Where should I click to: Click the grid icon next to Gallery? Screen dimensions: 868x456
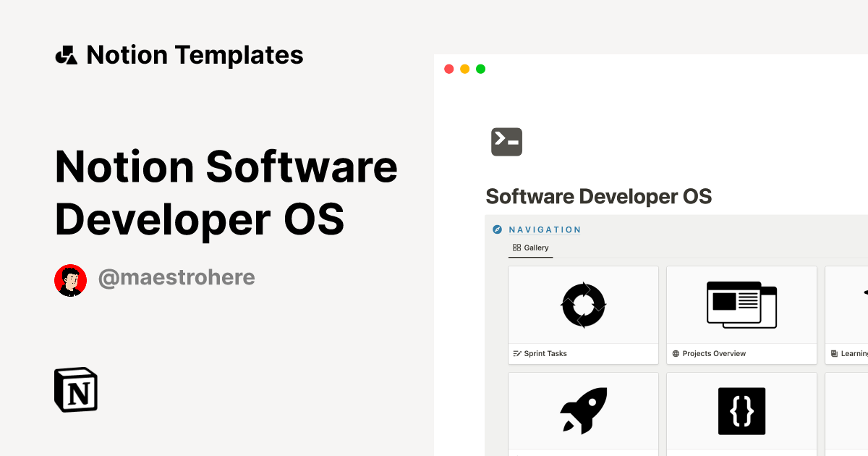(x=515, y=248)
